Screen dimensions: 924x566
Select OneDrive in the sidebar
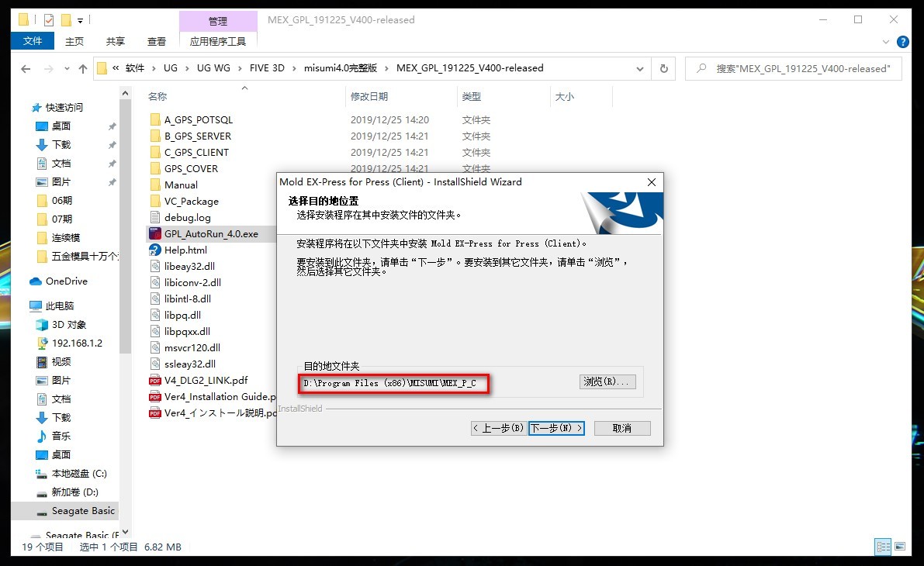pos(58,281)
